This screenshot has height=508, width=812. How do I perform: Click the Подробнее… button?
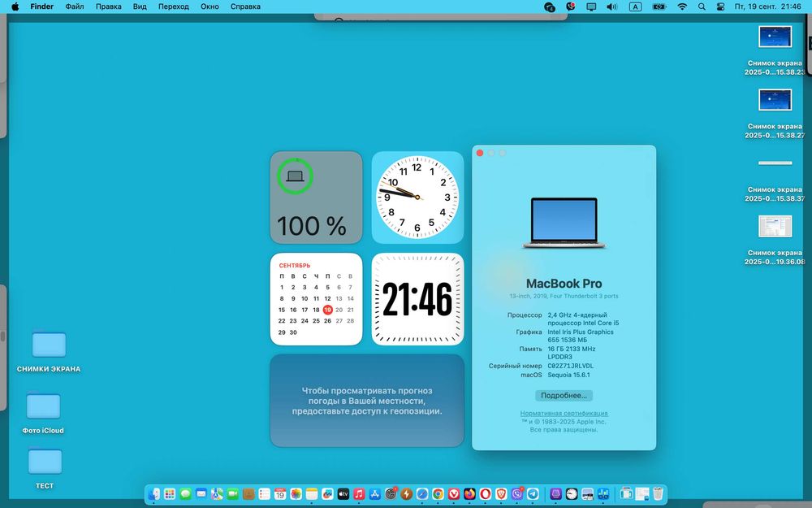(564, 396)
